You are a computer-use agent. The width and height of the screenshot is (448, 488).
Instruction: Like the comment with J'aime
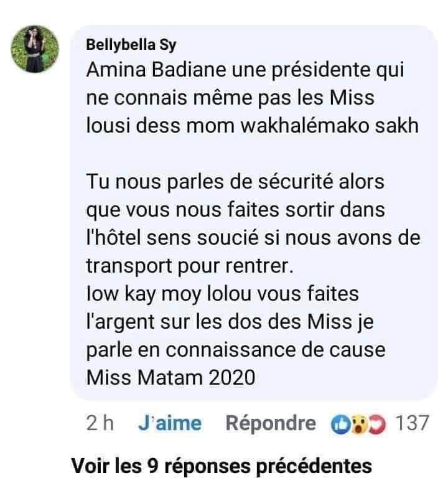pos(170,424)
